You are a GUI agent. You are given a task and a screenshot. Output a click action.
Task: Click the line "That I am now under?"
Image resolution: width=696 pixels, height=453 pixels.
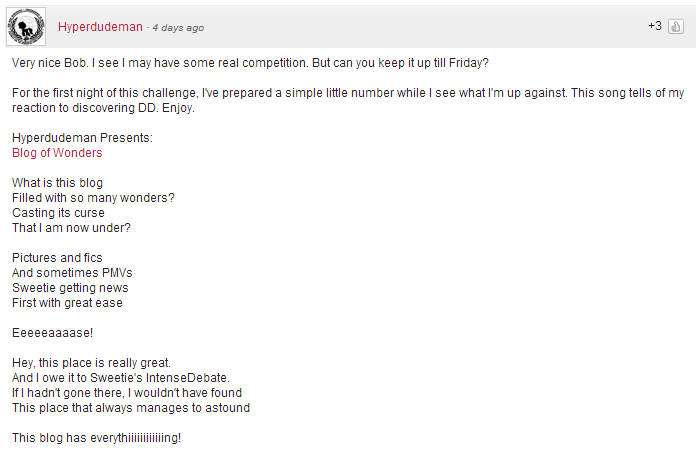[71, 228]
